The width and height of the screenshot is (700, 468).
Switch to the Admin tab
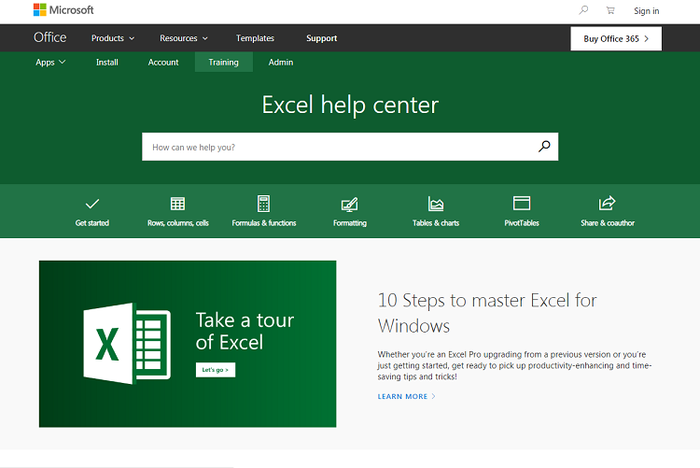(x=281, y=63)
